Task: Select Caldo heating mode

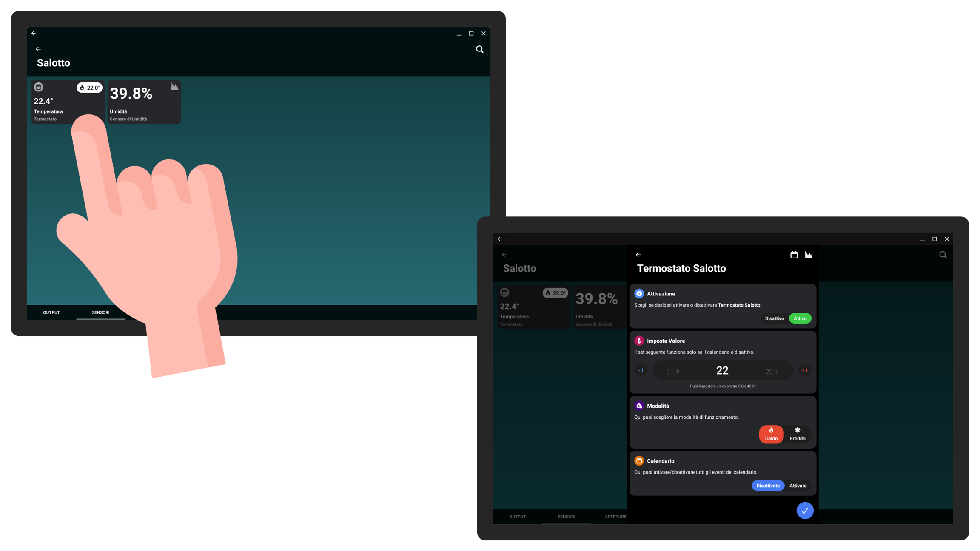Action: point(771,434)
